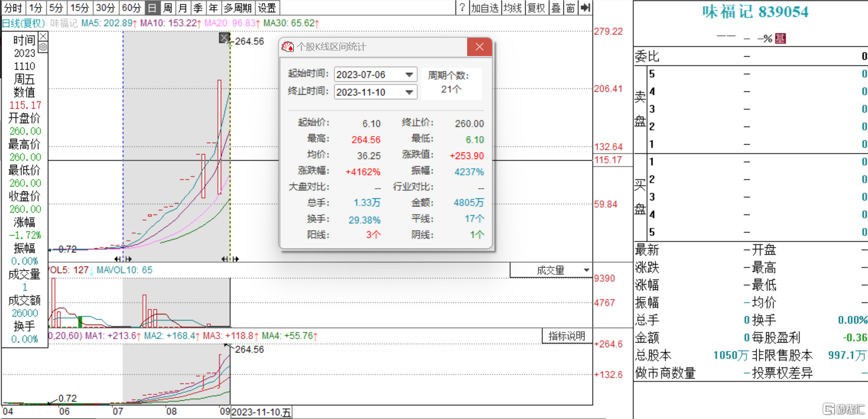Screen dimensions: 868x419
Task: Click the 委比 row in order book
Action: (x=751, y=56)
